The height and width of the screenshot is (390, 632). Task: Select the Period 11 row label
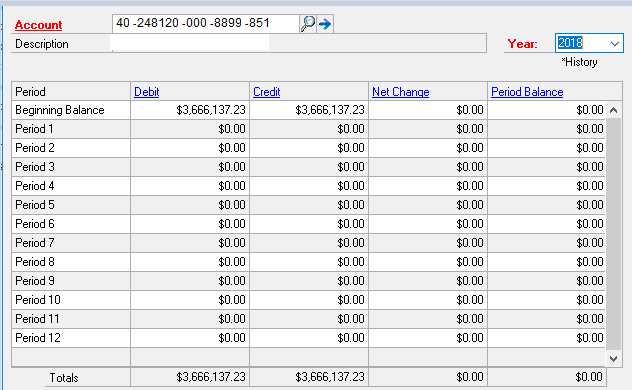tap(37, 319)
